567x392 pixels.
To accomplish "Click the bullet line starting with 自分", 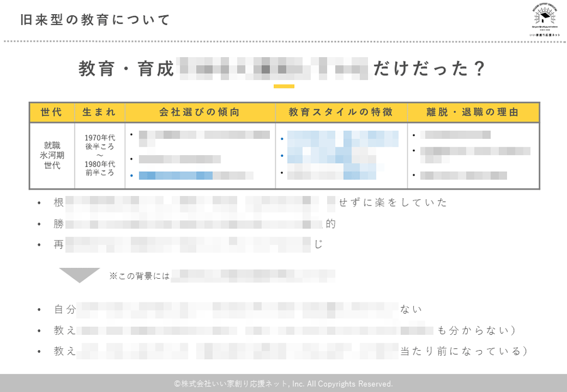I will pos(238,309).
